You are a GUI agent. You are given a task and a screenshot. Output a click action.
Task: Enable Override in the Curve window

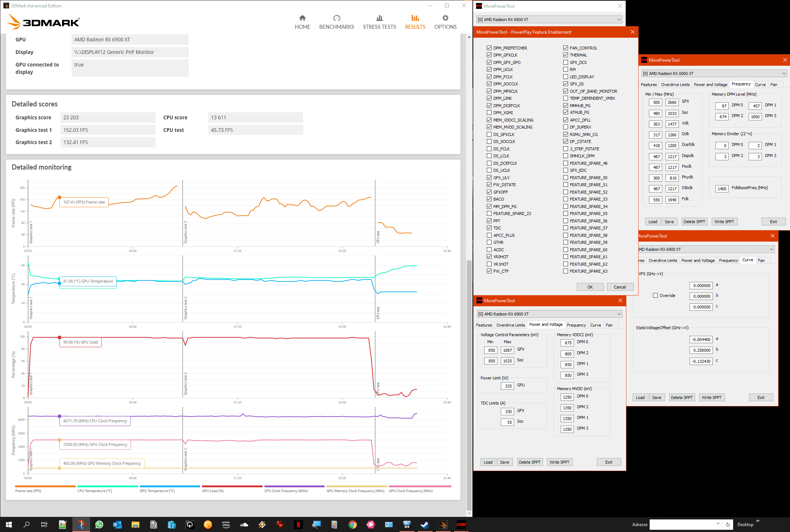655,296
